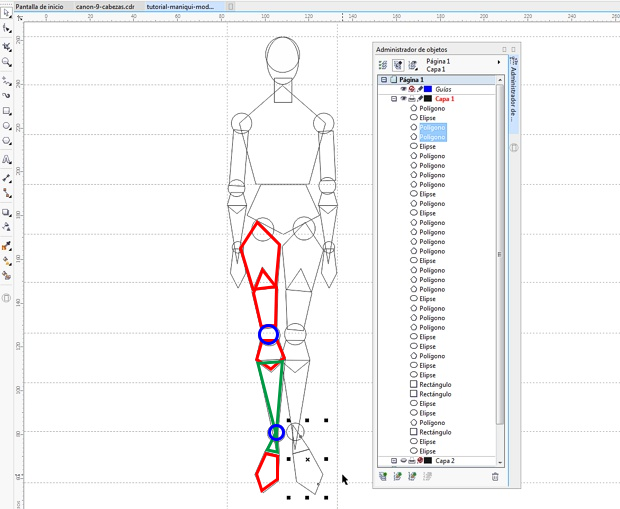Image resolution: width=620 pixels, height=509 pixels.
Task: Click Show Object Properties in Object Manager
Action: 383,65
